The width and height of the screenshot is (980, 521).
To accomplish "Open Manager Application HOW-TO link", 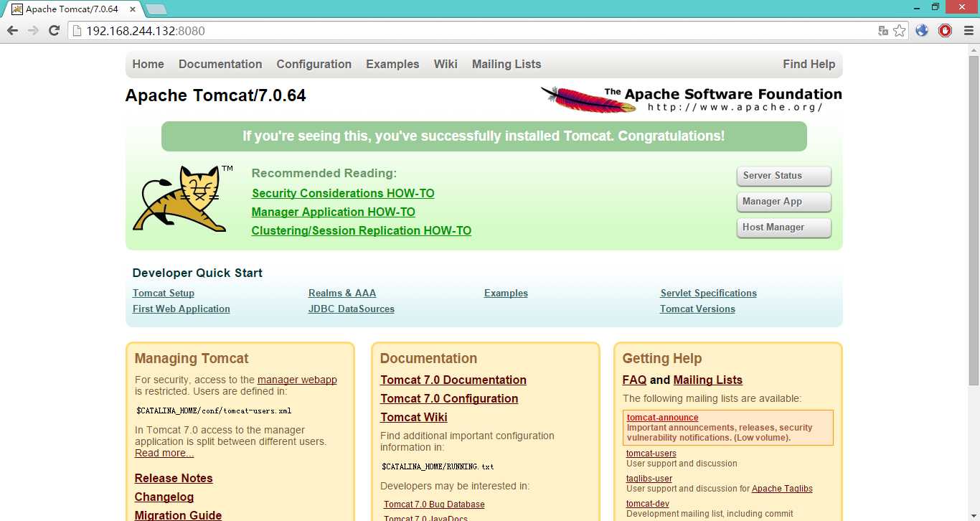I will (x=333, y=212).
